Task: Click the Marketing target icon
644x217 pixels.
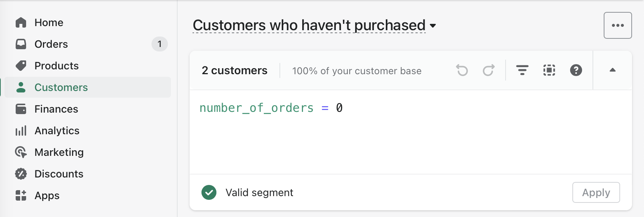Action: (x=21, y=152)
